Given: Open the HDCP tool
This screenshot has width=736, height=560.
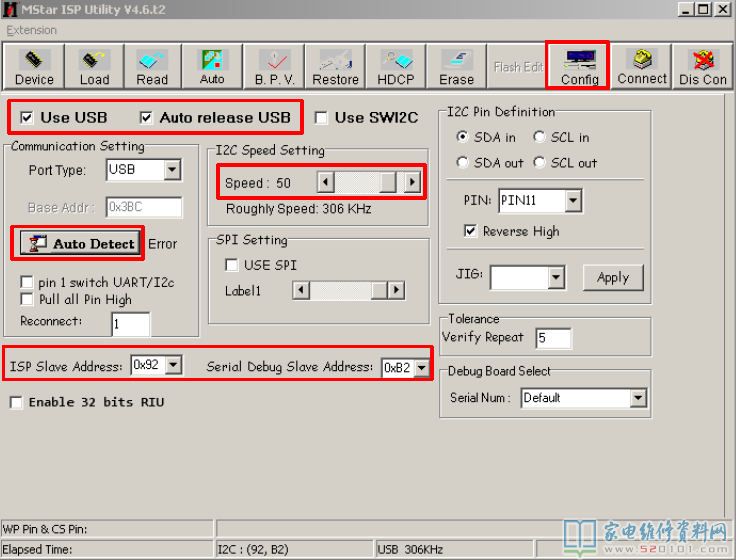Looking at the screenshot, I should coord(396,67).
